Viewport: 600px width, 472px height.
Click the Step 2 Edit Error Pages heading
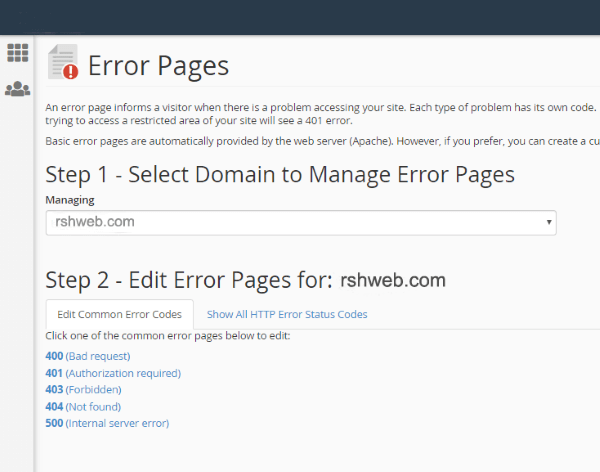point(190,279)
